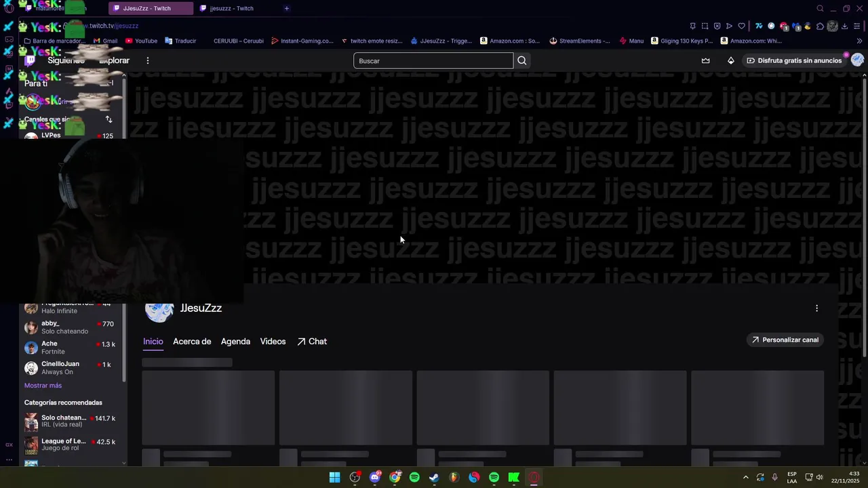Open the browser easy setup menu icon
The image size is (868, 488).
click(x=857, y=26)
